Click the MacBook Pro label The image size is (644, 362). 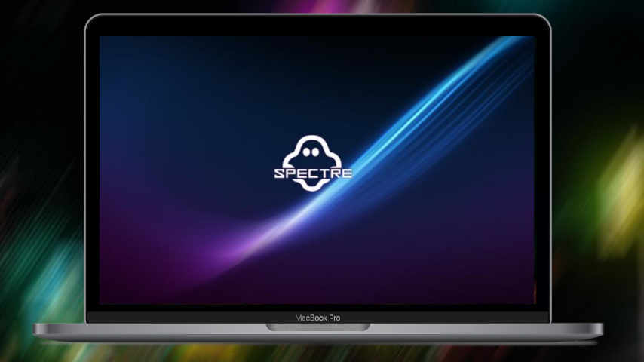pos(317,318)
